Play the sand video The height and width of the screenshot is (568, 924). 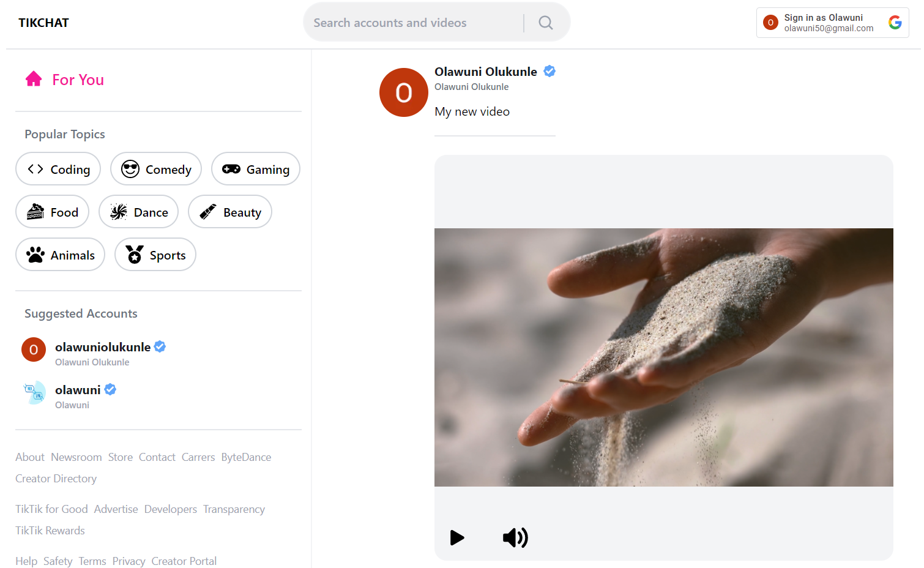point(457,537)
